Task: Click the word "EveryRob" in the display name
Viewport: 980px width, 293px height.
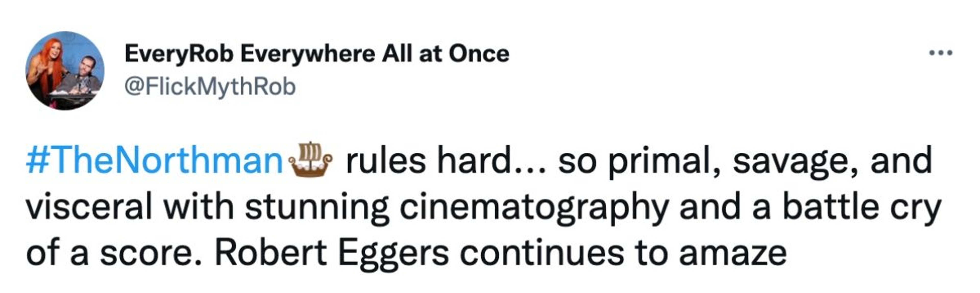Action: coord(179,54)
